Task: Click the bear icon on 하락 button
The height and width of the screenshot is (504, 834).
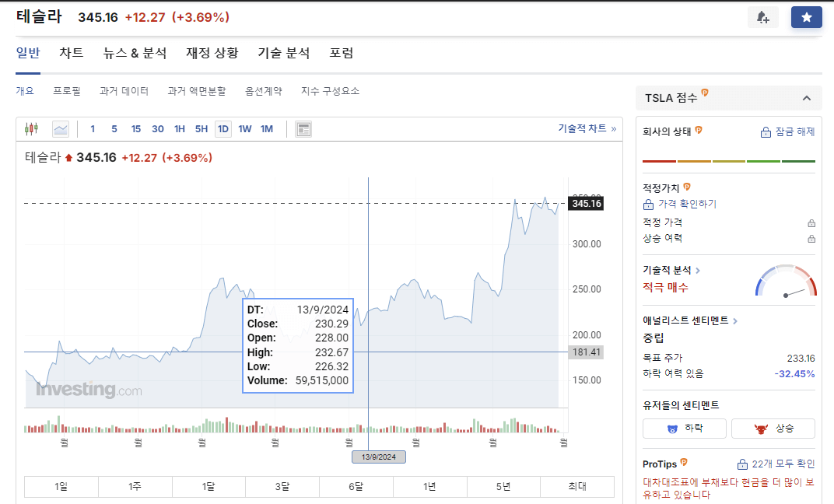Action: (674, 428)
